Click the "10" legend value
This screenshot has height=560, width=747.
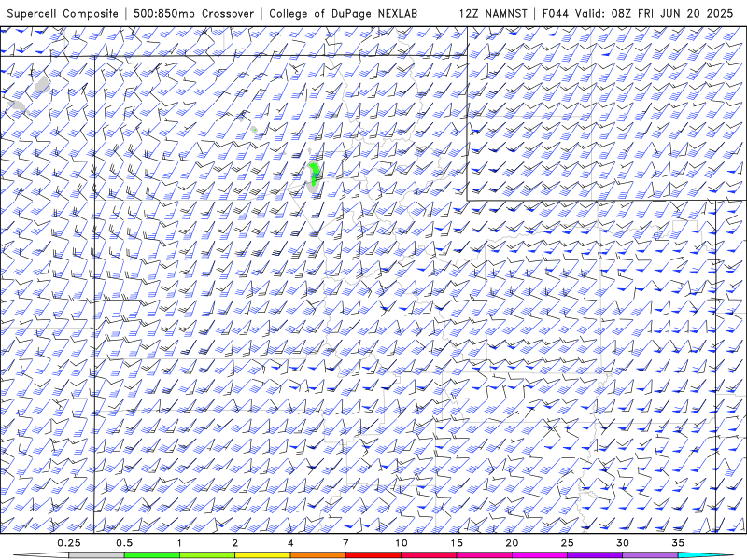[402, 543]
